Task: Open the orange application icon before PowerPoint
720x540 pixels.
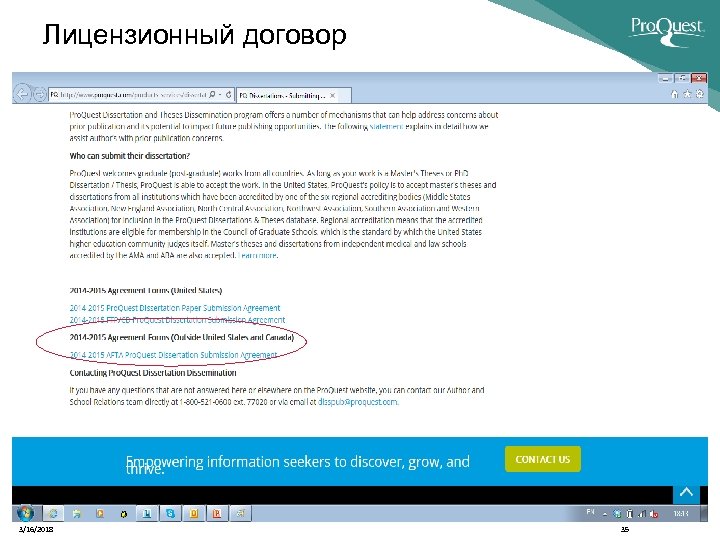Action: [x=194, y=513]
